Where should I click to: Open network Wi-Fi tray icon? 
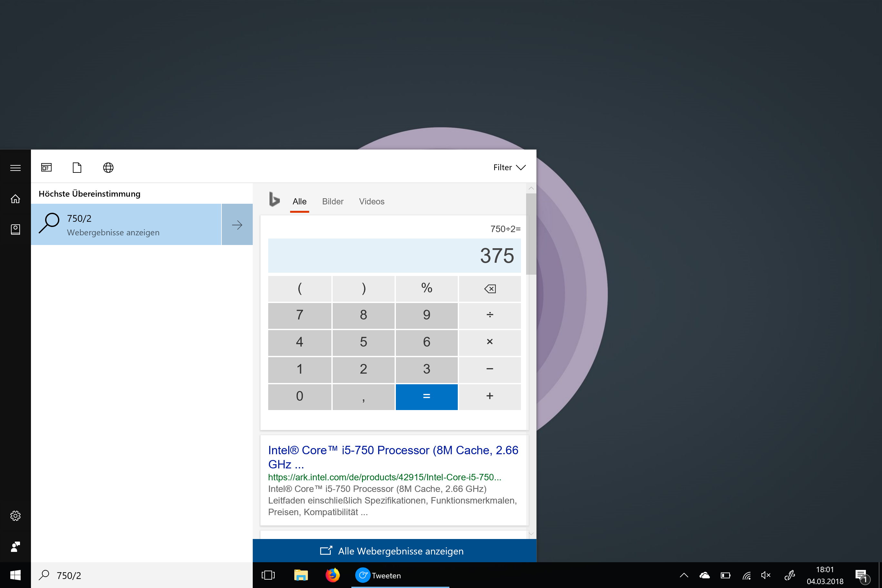pyautogui.click(x=747, y=575)
